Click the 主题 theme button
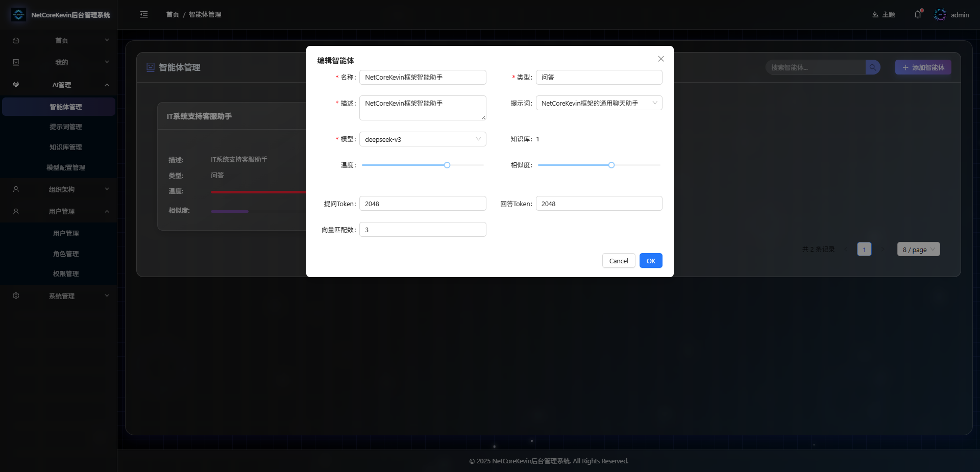 [884, 15]
